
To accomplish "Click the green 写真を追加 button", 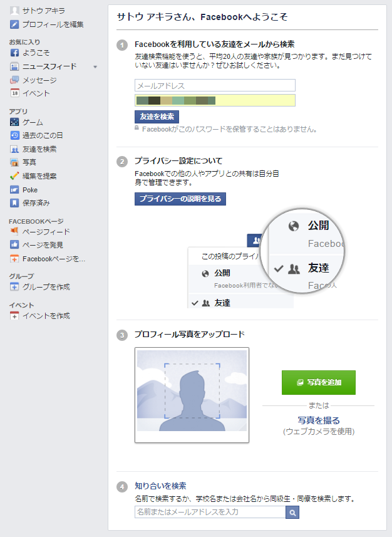I will point(319,383).
